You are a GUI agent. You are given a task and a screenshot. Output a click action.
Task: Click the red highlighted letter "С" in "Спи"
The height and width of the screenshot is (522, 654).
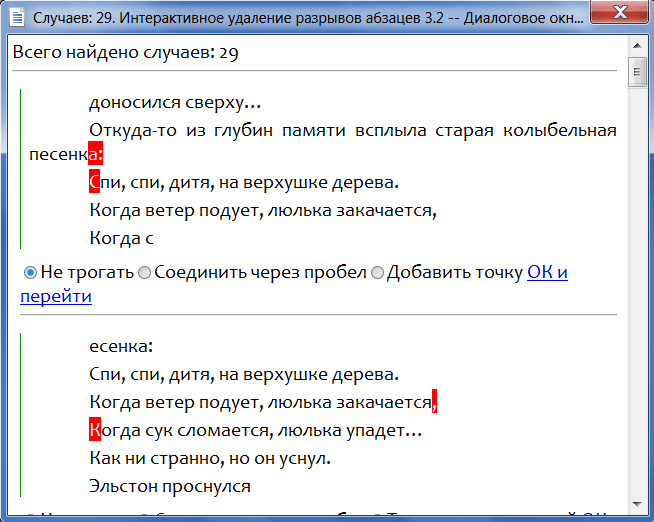94,183
